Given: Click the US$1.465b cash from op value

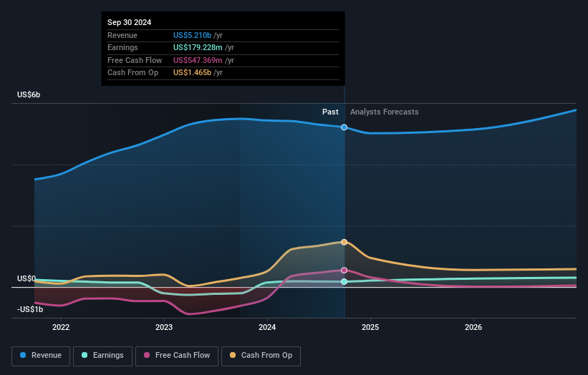Looking at the screenshot, I should point(192,73).
